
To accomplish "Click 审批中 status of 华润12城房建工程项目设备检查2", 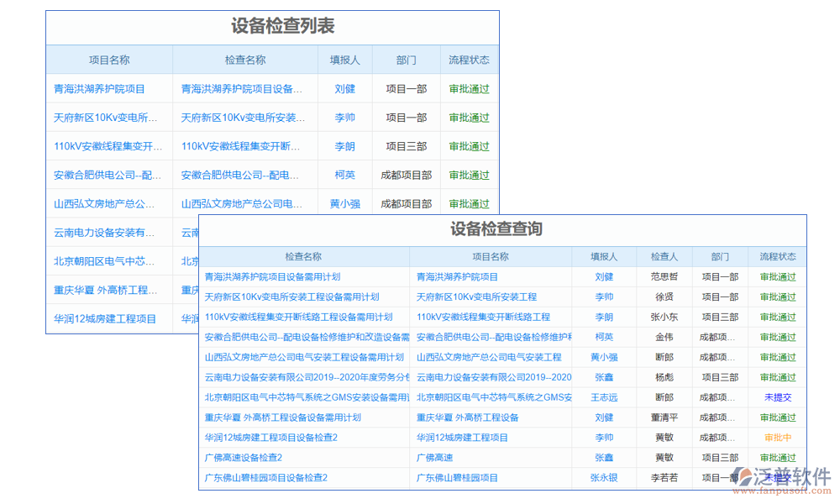I will [x=777, y=437].
